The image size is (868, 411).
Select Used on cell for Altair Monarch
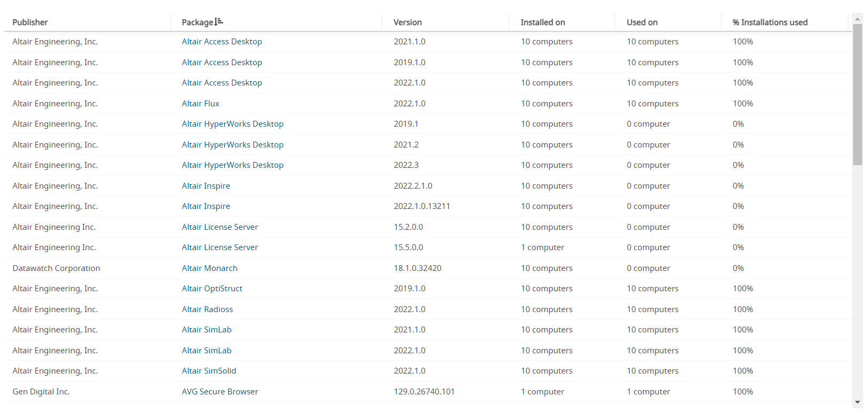click(x=648, y=268)
